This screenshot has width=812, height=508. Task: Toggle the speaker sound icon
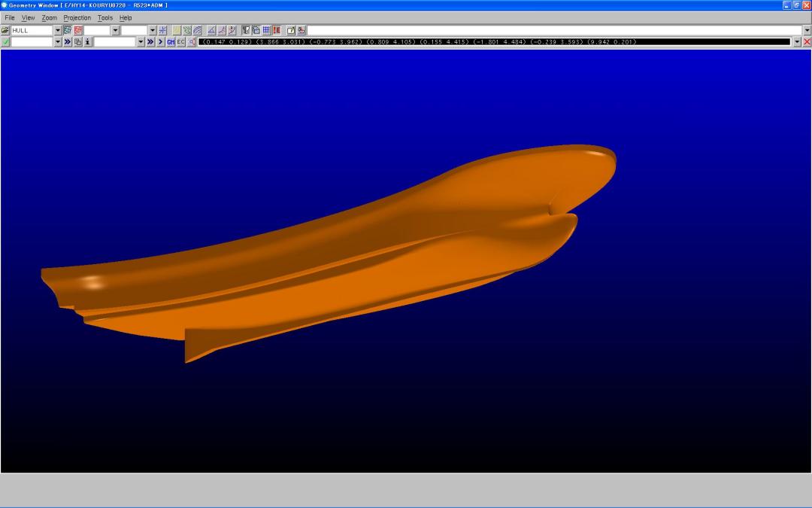click(192, 42)
